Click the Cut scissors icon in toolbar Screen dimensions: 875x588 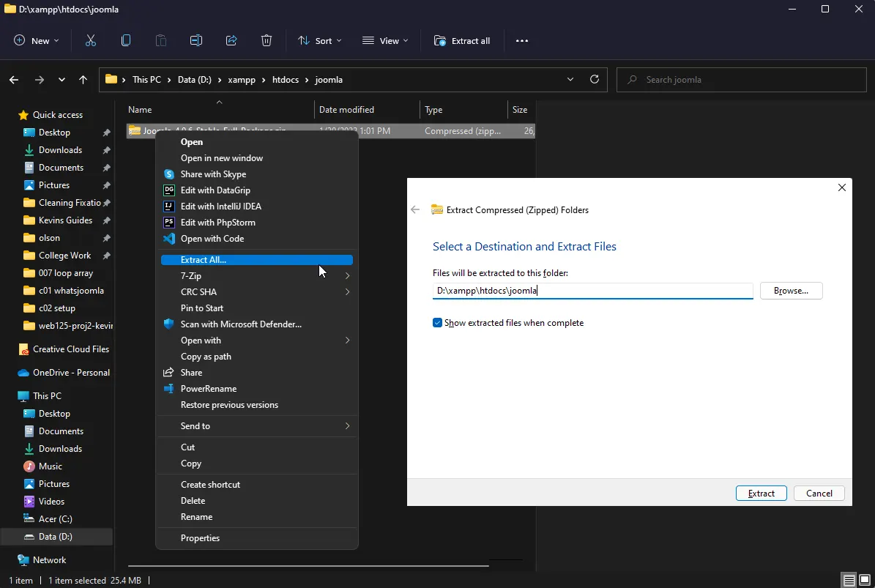[x=91, y=41]
